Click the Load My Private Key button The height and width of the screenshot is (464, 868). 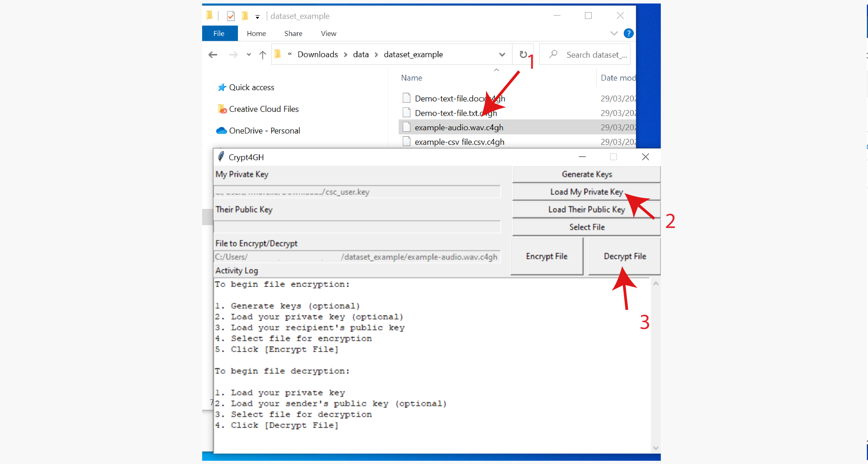pyautogui.click(x=586, y=192)
